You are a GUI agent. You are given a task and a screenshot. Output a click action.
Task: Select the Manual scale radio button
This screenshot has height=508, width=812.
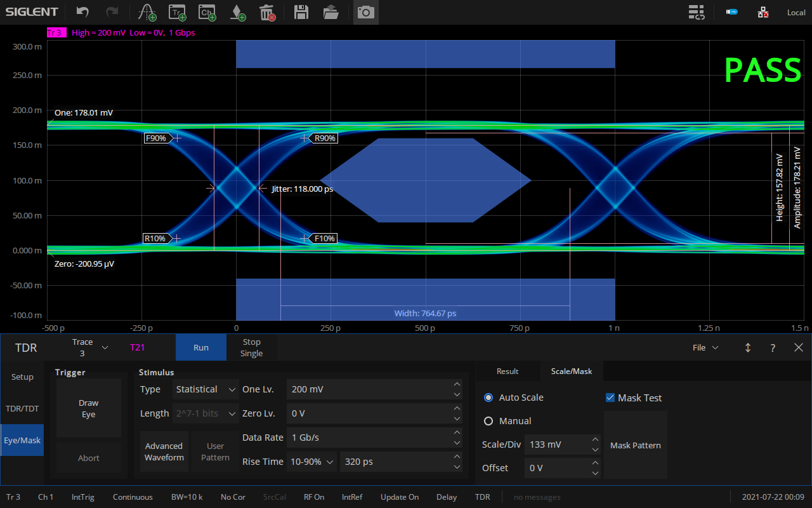coord(488,421)
